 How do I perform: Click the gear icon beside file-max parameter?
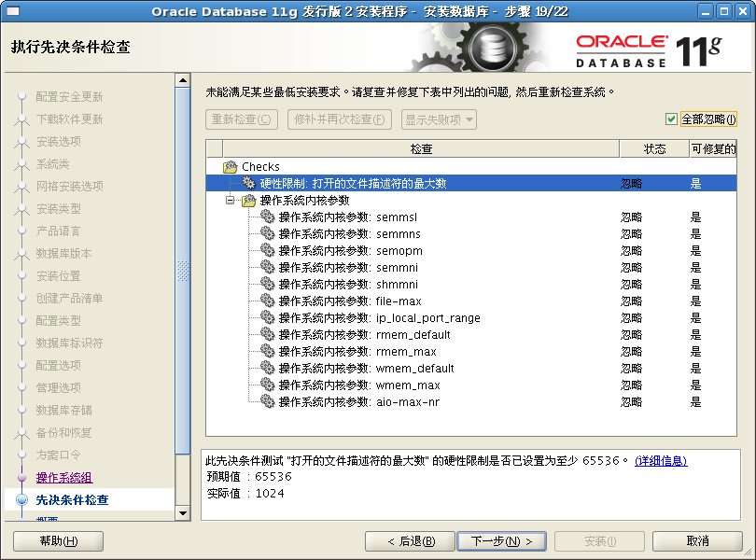click(x=267, y=301)
